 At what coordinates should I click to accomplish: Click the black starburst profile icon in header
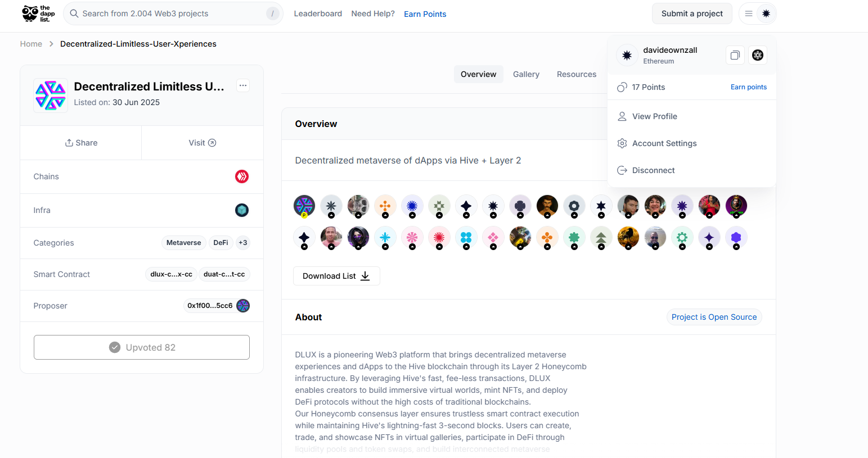[x=766, y=13]
